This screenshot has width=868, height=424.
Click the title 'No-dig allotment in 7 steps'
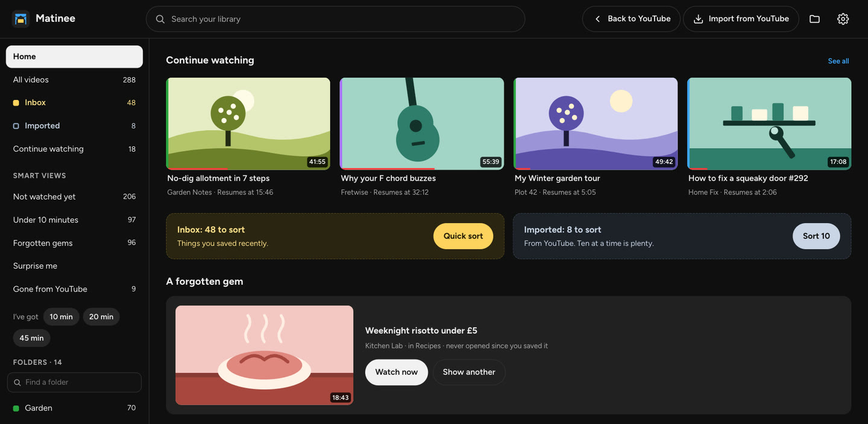tap(218, 178)
